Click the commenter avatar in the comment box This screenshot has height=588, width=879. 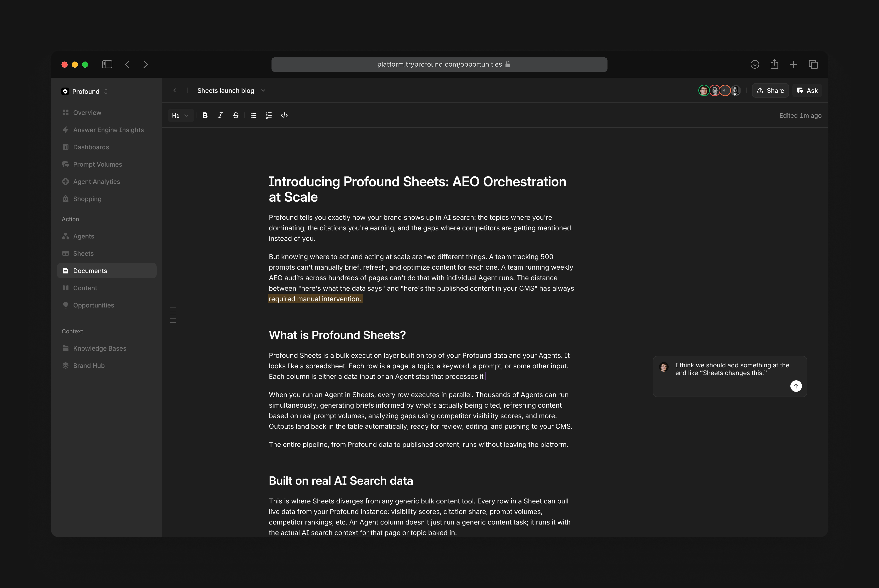(664, 367)
